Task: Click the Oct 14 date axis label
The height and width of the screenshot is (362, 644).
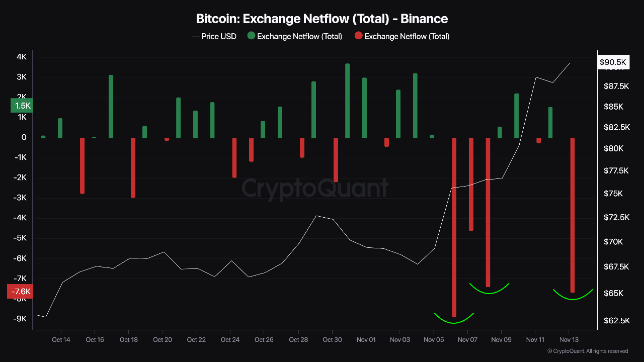Action: coord(61,340)
